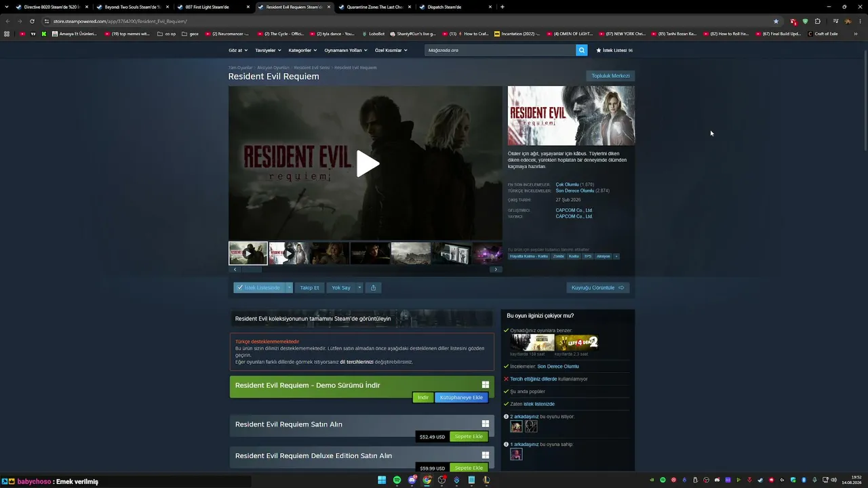Bookmark this page with the star icon
Viewport: 868px width, 488px height.
[x=776, y=21]
